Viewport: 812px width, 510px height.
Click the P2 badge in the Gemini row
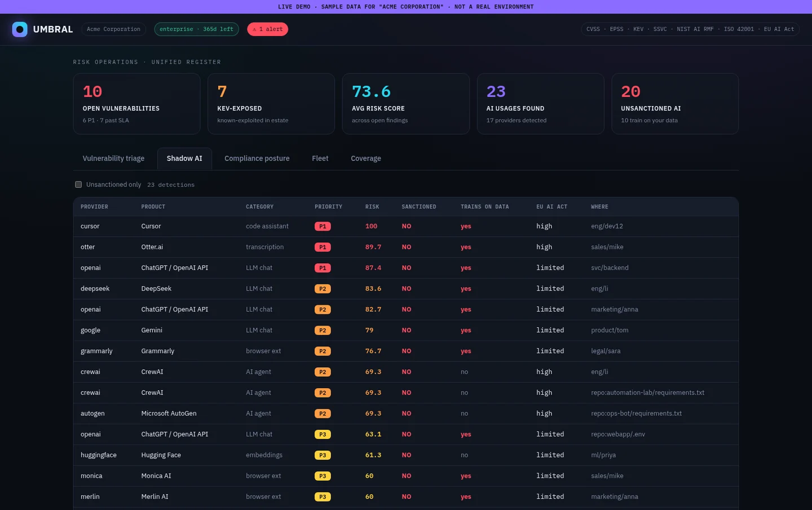pos(323,331)
